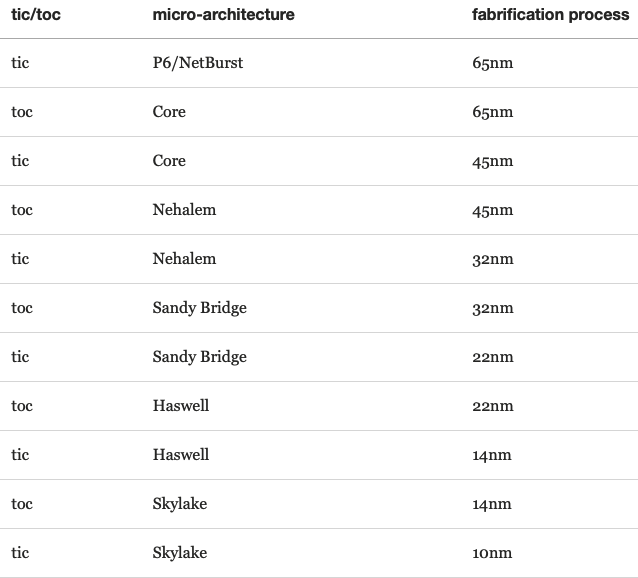Click 45nm in the Core row

point(492,161)
